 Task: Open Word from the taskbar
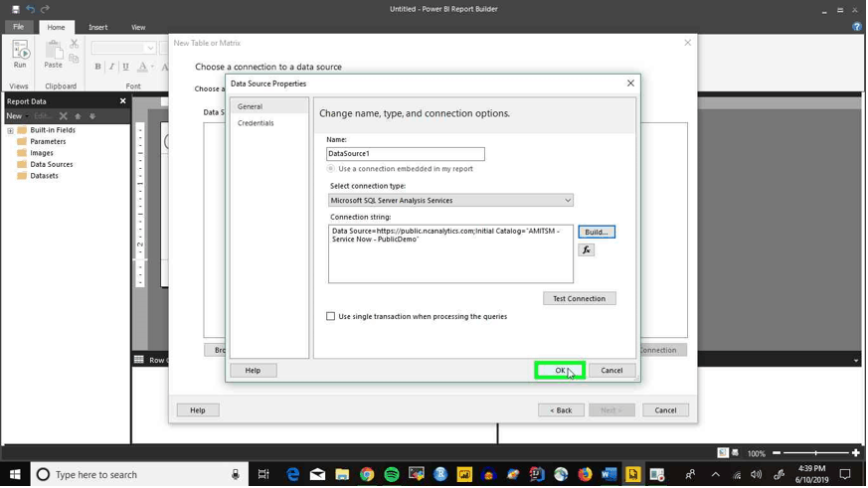(x=608, y=475)
